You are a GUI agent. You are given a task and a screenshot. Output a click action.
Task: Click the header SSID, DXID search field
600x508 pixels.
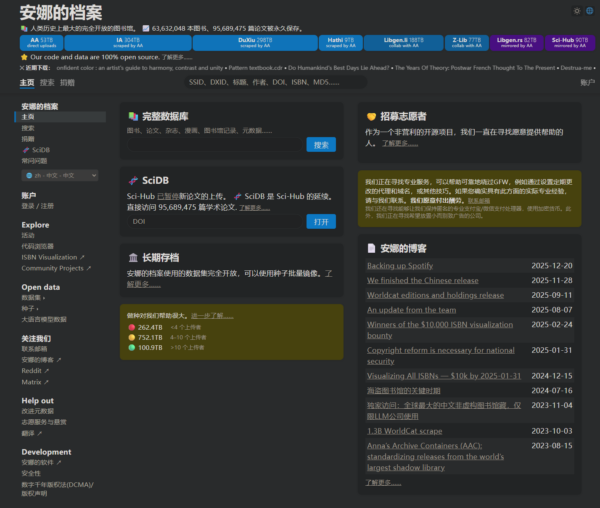tap(276, 82)
